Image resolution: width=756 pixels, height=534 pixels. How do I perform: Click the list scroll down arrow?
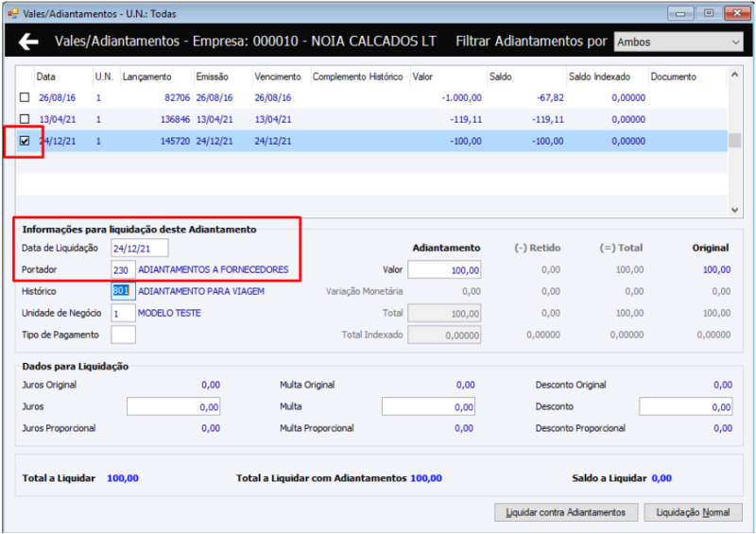pos(734,210)
